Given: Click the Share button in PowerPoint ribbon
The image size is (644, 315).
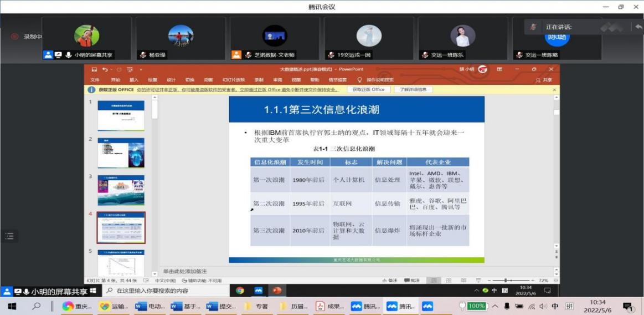Looking at the screenshot, I should click(544, 80).
